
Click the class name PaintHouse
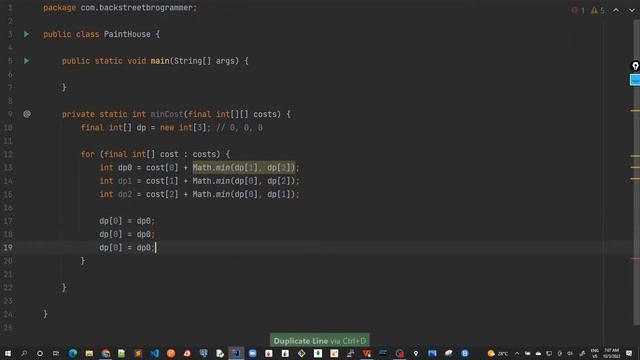[127, 34]
